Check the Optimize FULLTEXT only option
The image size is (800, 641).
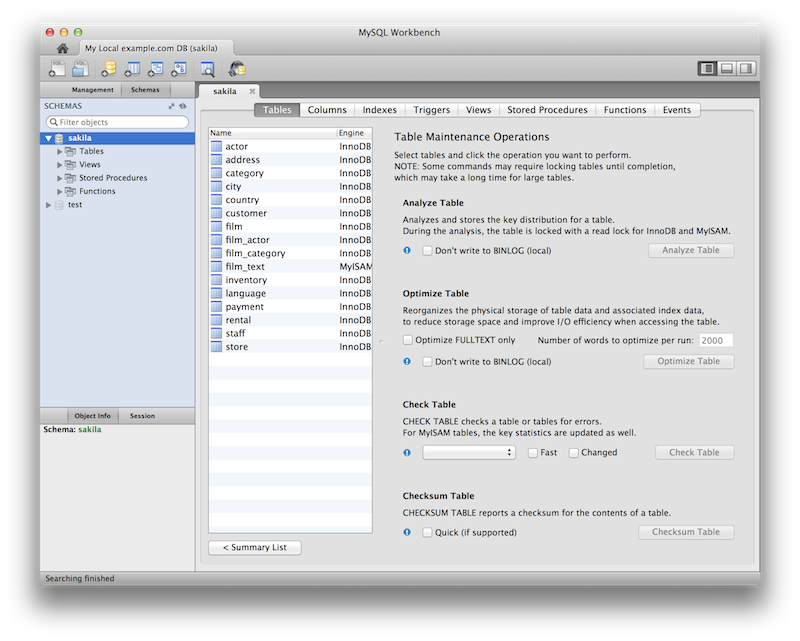pyautogui.click(x=407, y=340)
